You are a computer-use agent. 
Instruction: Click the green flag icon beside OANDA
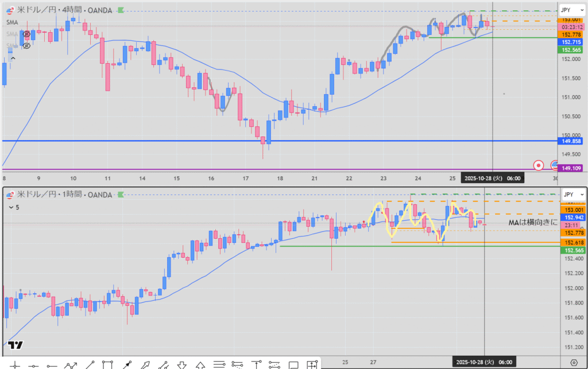click(119, 10)
